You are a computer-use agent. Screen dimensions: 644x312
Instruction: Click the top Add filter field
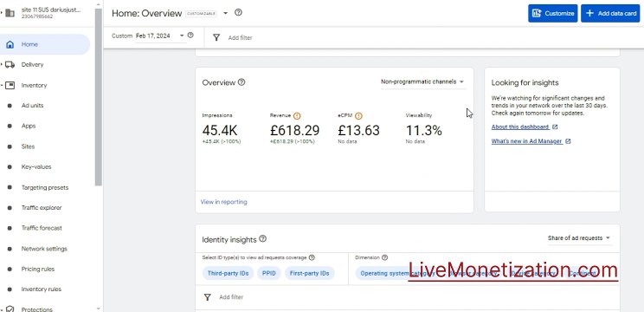click(x=240, y=38)
